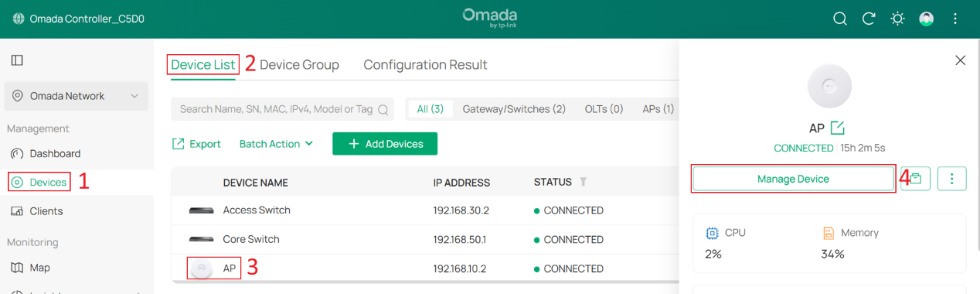Open the Batch Action dropdown

pos(276,144)
